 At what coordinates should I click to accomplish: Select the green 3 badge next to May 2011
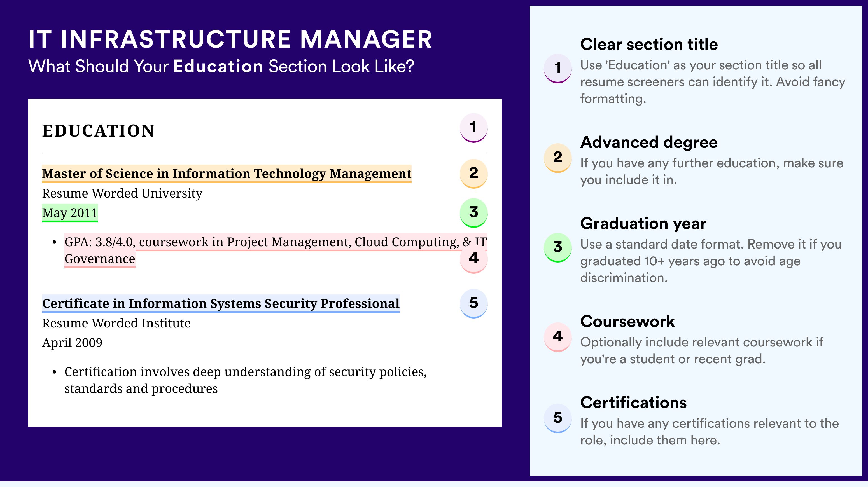tap(473, 212)
